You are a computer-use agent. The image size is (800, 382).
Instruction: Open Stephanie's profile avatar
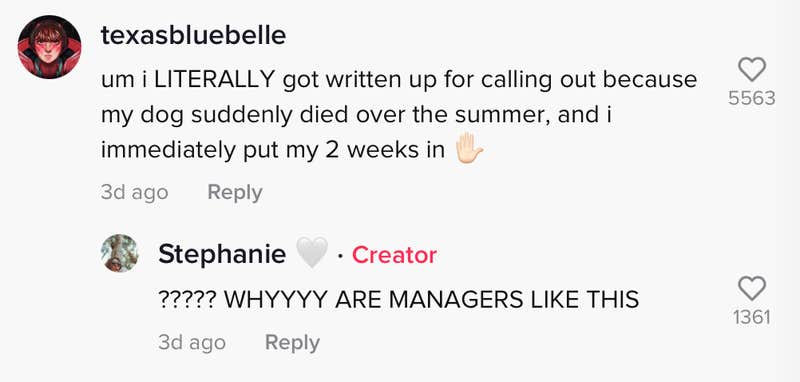pos(119,253)
